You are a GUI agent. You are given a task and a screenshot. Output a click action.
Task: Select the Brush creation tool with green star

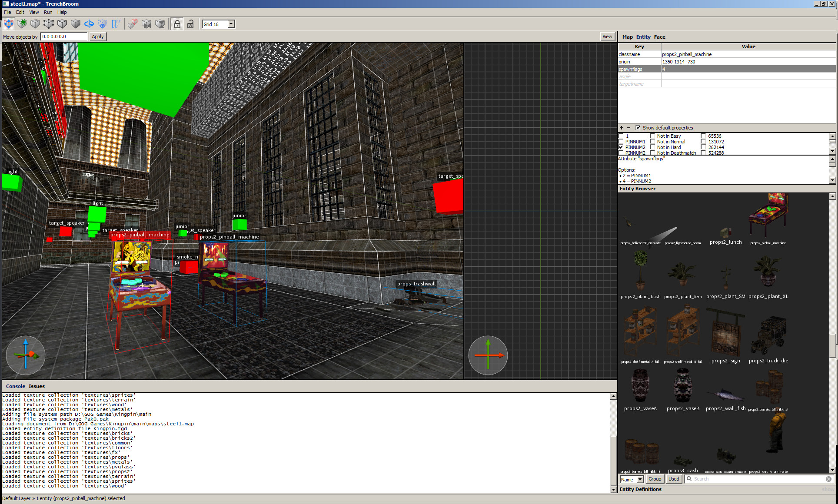[x=22, y=24]
